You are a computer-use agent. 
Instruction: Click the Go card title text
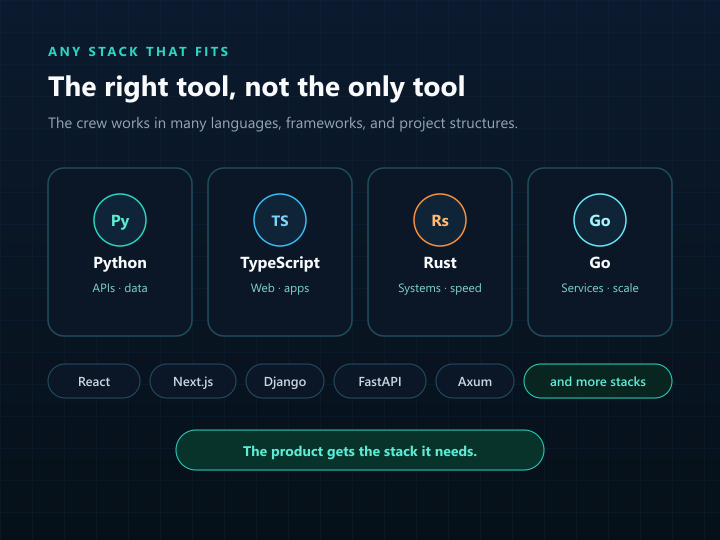pyautogui.click(x=600, y=263)
